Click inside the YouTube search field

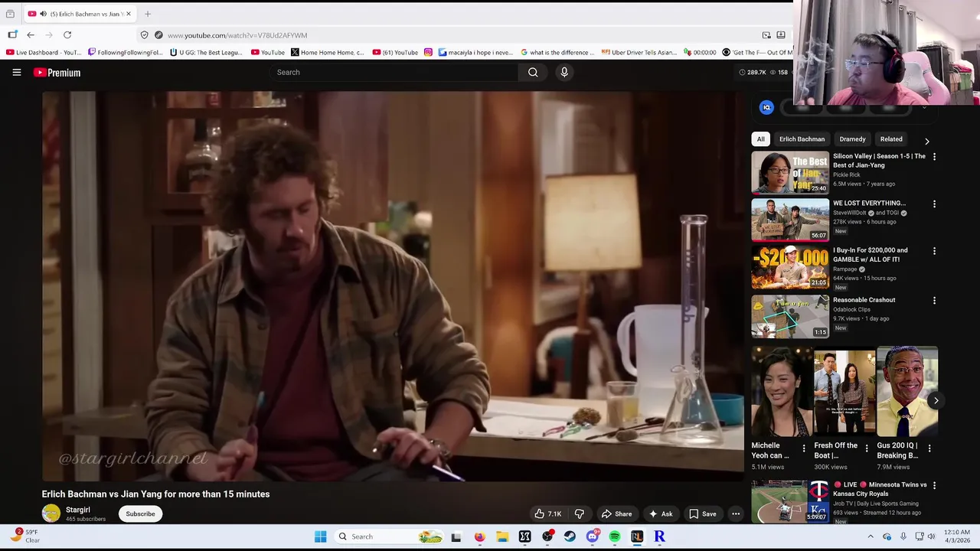394,73
